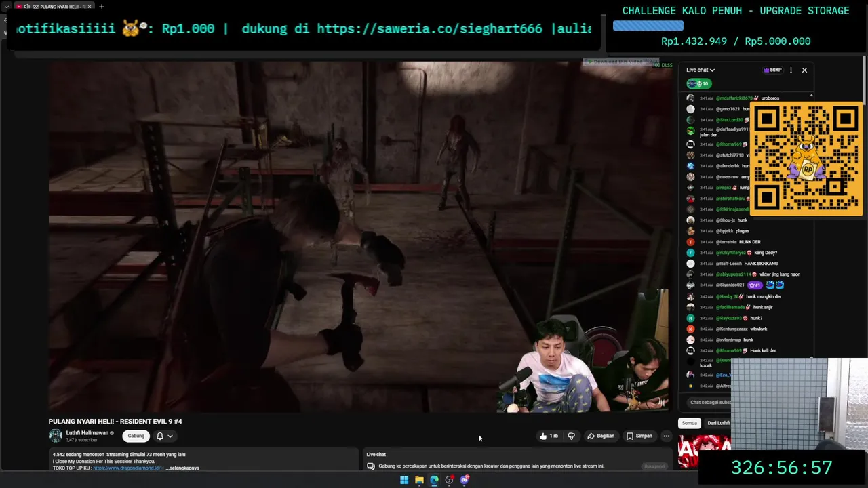Click chat user @Shou-jx
The width and height of the screenshot is (868, 488).
tap(726, 220)
